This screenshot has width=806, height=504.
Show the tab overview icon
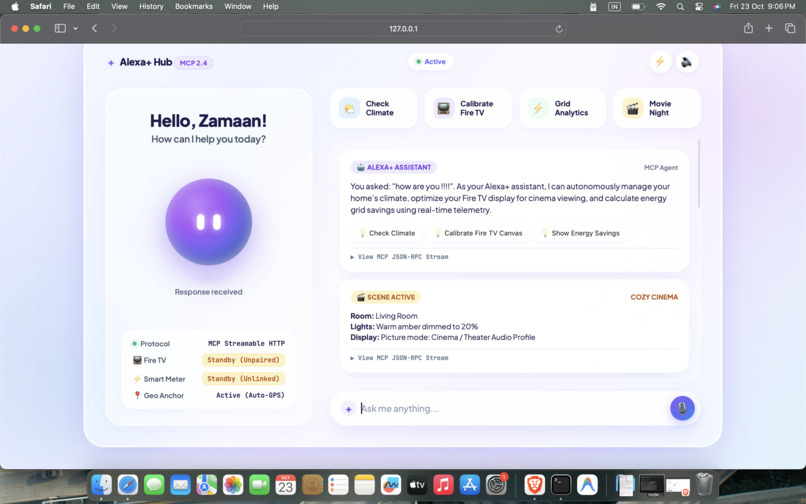[x=790, y=28]
